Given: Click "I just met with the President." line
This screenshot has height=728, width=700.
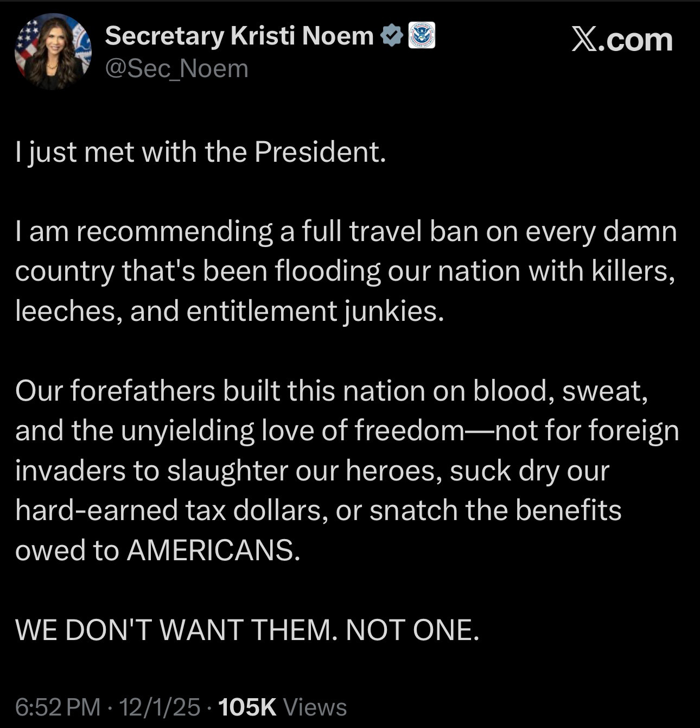Looking at the screenshot, I should click(x=200, y=152).
